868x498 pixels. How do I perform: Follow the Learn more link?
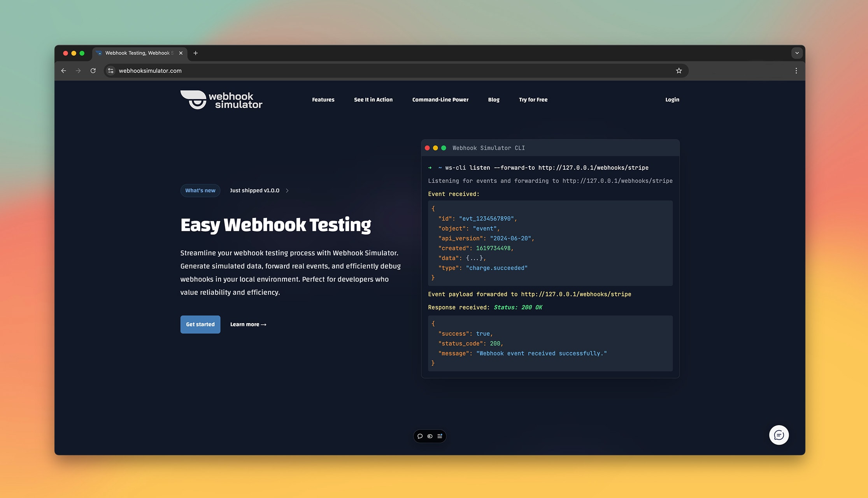coord(248,324)
